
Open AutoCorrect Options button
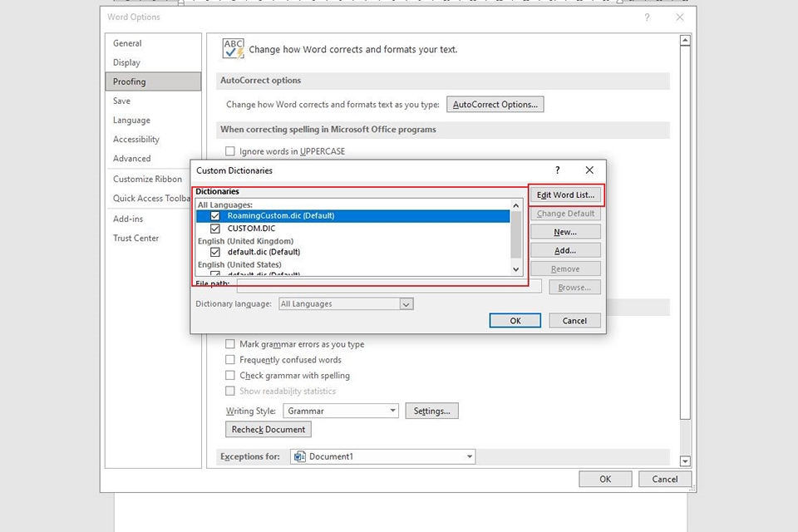point(495,105)
